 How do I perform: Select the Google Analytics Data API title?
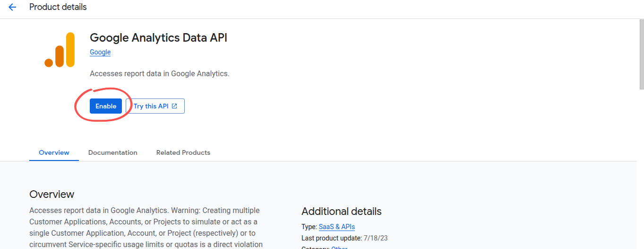pos(159,38)
